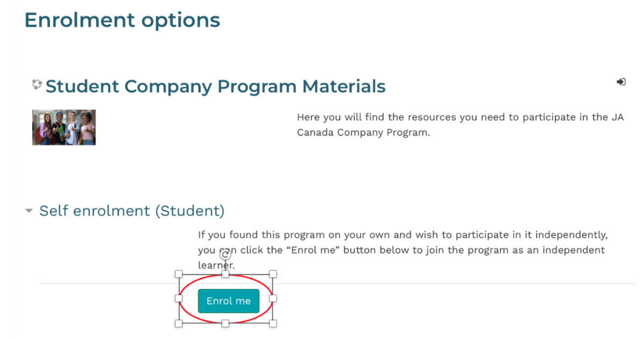The height and width of the screenshot is (339, 644).
Task: Click the self enrolment sign-in icon
Action: [621, 82]
